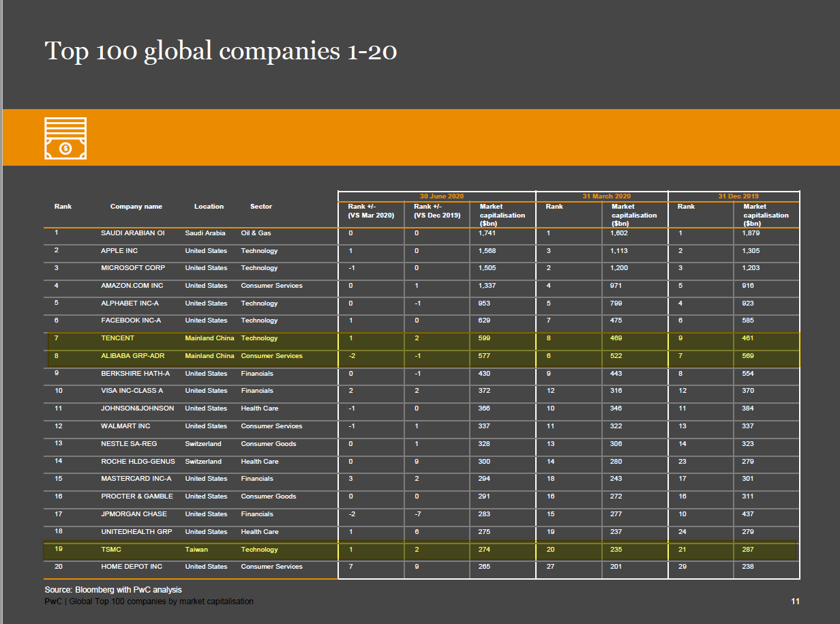Click 'Mainland China' location in Tencent row
The width and height of the screenshot is (840, 624).
(x=209, y=338)
